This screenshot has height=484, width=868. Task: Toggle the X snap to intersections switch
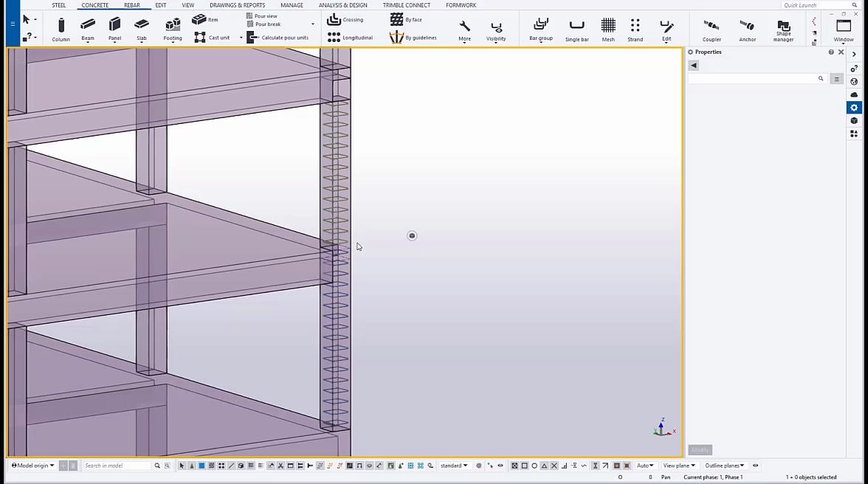coord(554,466)
